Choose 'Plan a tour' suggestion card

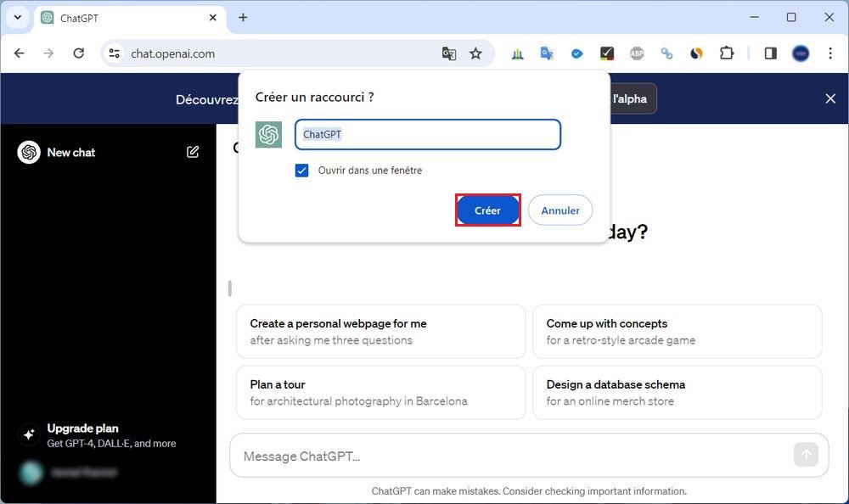coord(380,392)
